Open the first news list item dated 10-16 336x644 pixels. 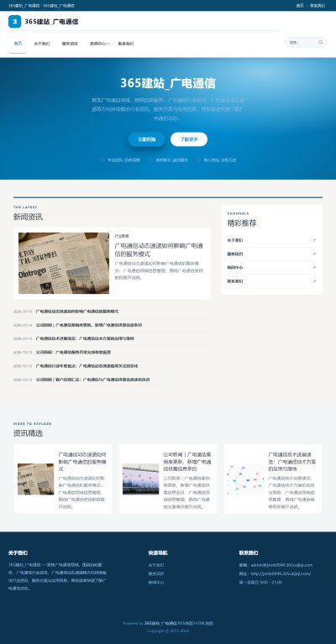click(77, 312)
